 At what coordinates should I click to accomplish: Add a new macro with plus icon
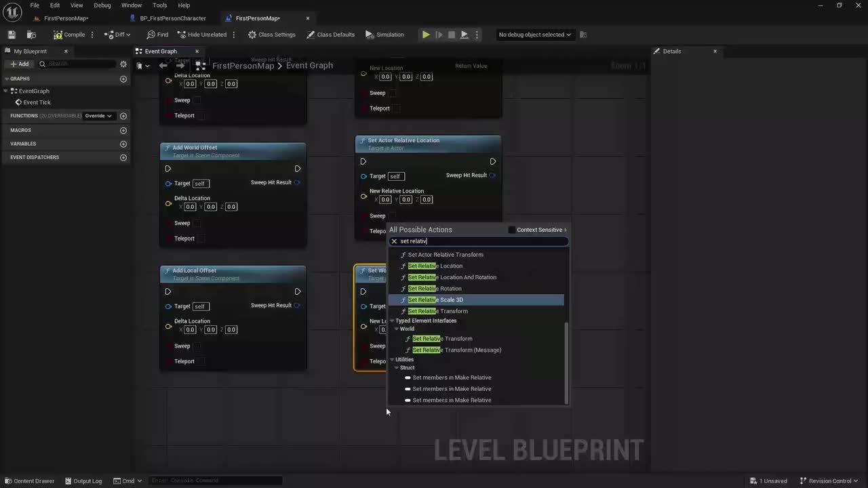pos(123,130)
